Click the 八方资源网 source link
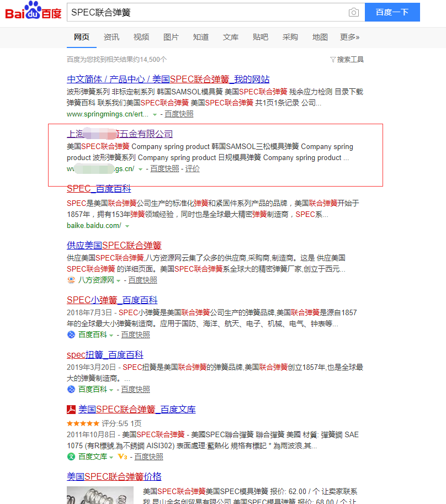The height and width of the screenshot is (504, 446). (x=96, y=280)
